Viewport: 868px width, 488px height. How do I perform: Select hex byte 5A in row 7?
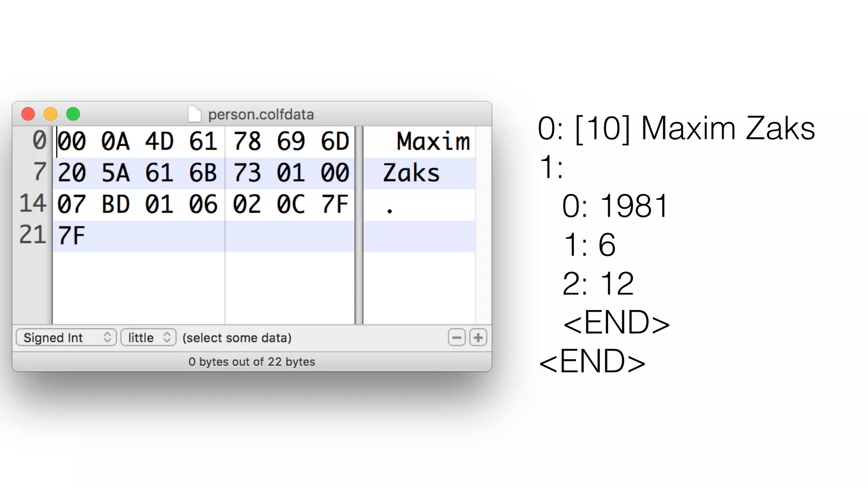[115, 173]
